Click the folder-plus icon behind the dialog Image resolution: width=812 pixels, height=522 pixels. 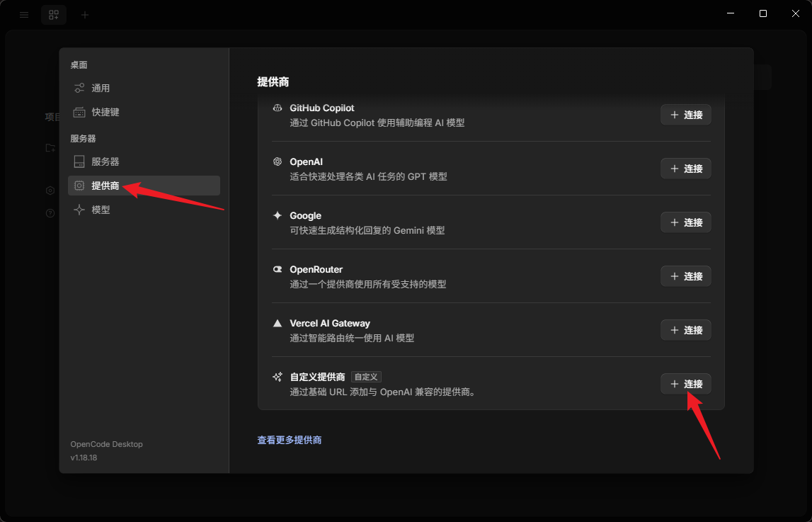[x=50, y=148]
